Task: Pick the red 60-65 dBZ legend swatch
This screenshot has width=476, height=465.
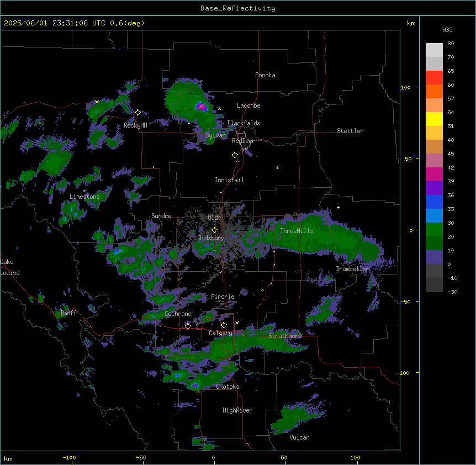Action: (x=434, y=77)
